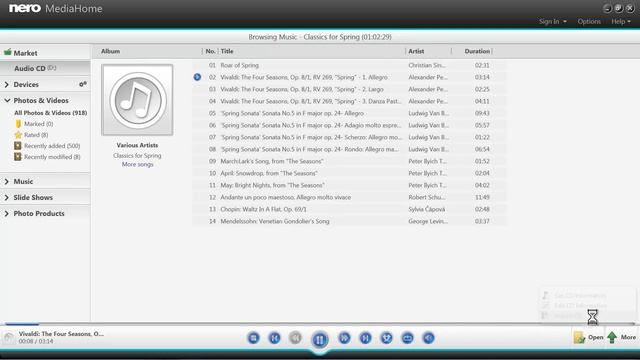Select track 13 Chopin Waltz in A Flat
Image resolution: width=640 pixels, height=360 pixels.
pyautogui.click(x=349, y=209)
